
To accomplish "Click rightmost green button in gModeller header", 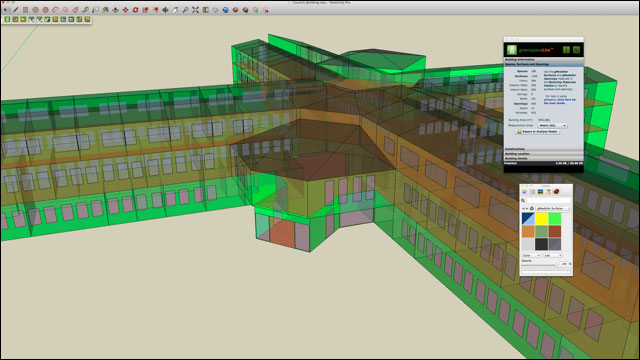I will tap(576, 50).
